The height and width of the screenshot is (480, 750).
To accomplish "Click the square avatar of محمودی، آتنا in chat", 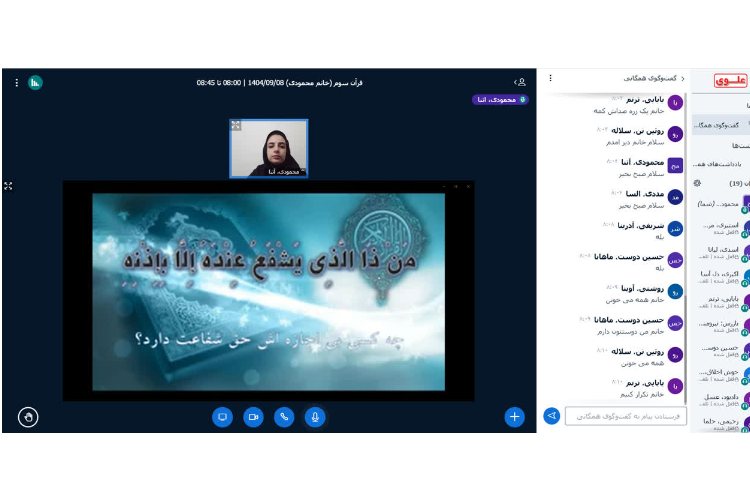I will tap(675, 166).
